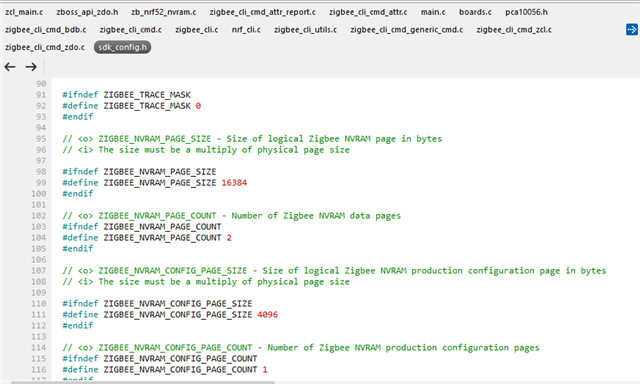Switch to zigbee_cli_cmd_attr.c tab
Image resolution: width=640 pixels, height=384 pixels.
click(x=368, y=12)
